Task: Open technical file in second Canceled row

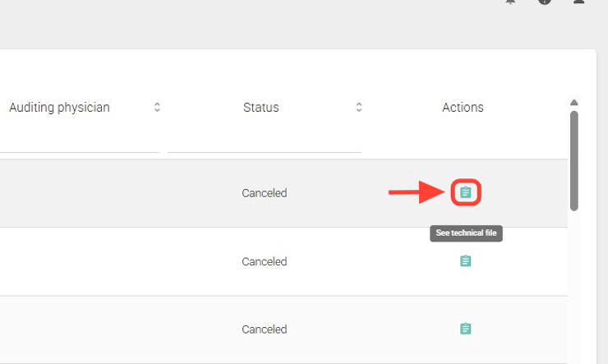Action: 466,261
